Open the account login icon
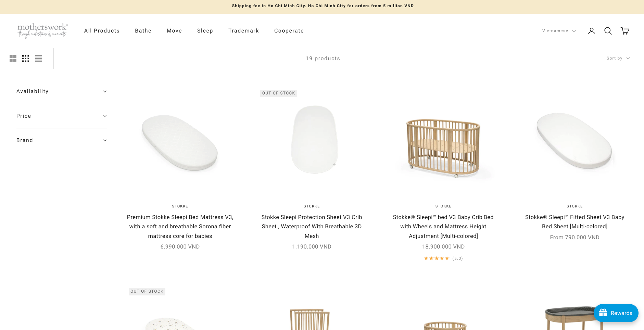This screenshot has height=330, width=644. point(592,31)
